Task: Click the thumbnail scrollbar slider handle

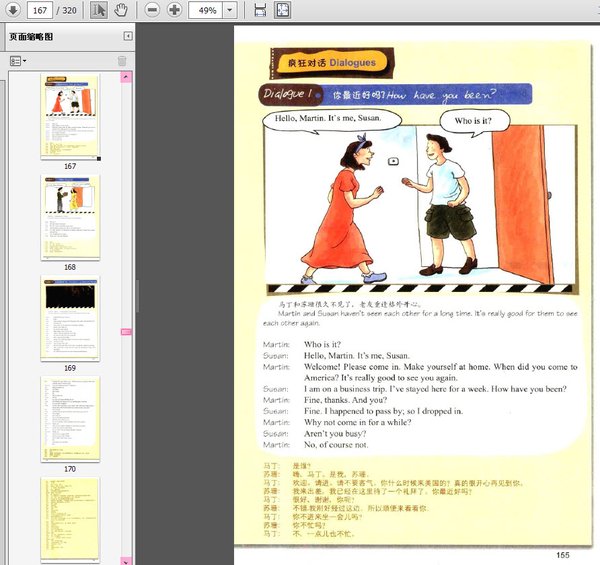Action: (127, 331)
